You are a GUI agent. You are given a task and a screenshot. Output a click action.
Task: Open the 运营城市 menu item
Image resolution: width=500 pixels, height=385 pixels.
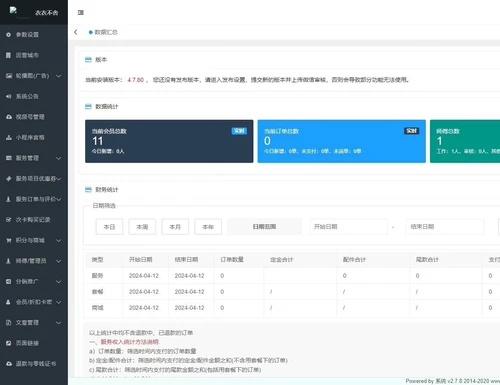(34, 55)
